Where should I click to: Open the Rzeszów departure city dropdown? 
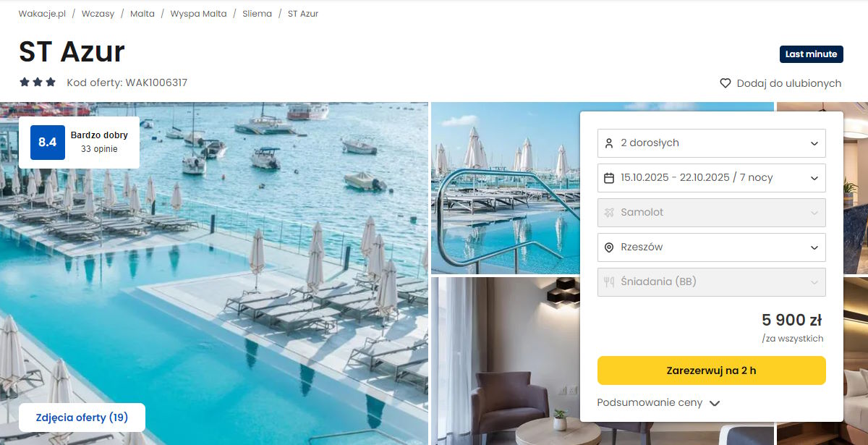click(712, 247)
